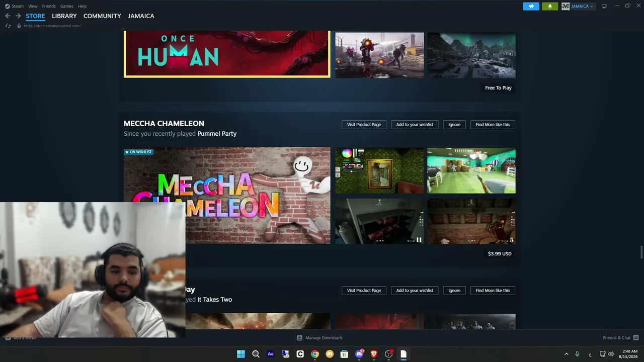Find More like Meccha Chameleon
Image resolution: width=644 pixels, height=362 pixels.
tap(493, 125)
